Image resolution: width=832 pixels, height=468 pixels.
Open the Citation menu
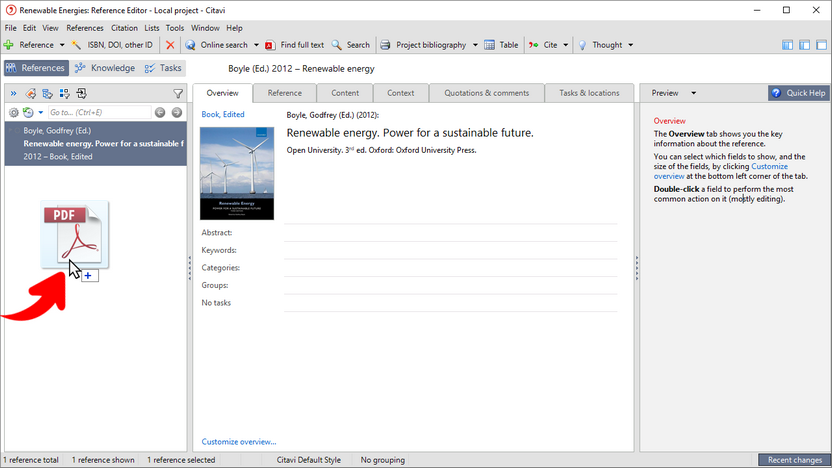pyautogui.click(x=124, y=28)
